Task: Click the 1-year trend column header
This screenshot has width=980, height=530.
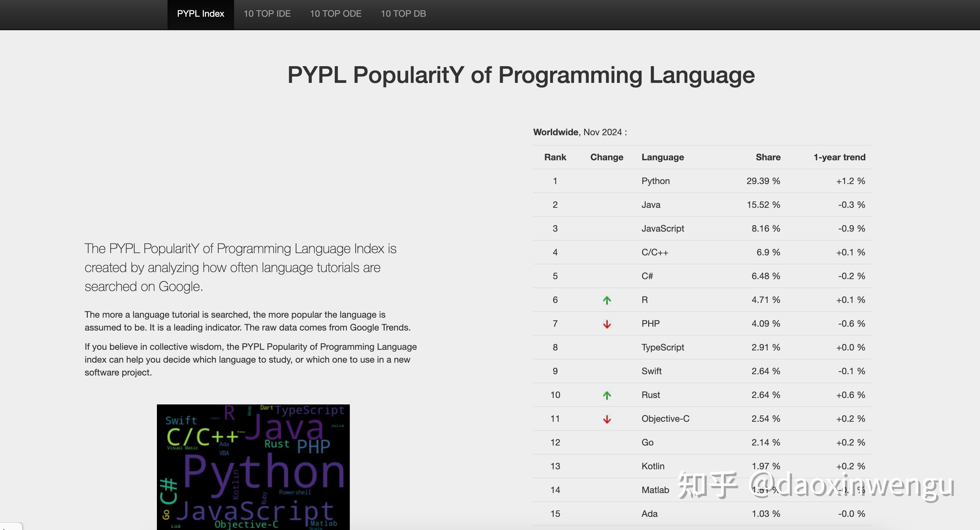Action: point(839,157)
